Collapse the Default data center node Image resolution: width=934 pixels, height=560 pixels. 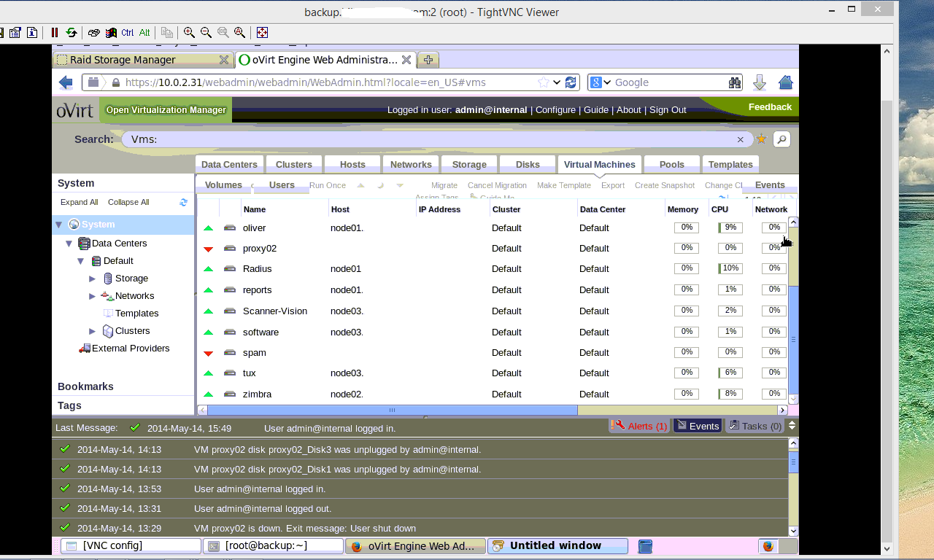coord(81,261)
